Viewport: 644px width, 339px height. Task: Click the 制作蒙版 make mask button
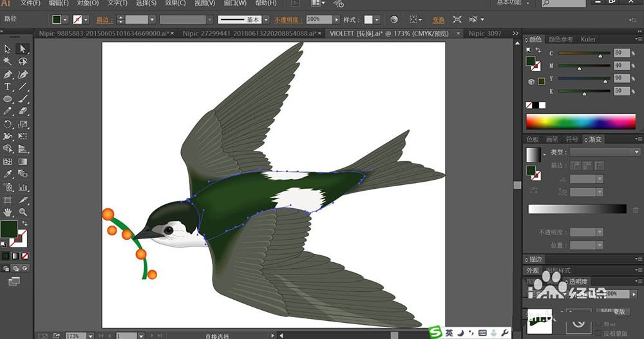point(613,311)
